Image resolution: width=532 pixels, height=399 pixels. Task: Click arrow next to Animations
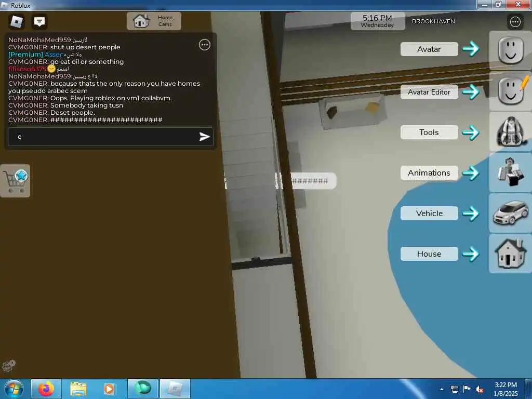(471, 173)
